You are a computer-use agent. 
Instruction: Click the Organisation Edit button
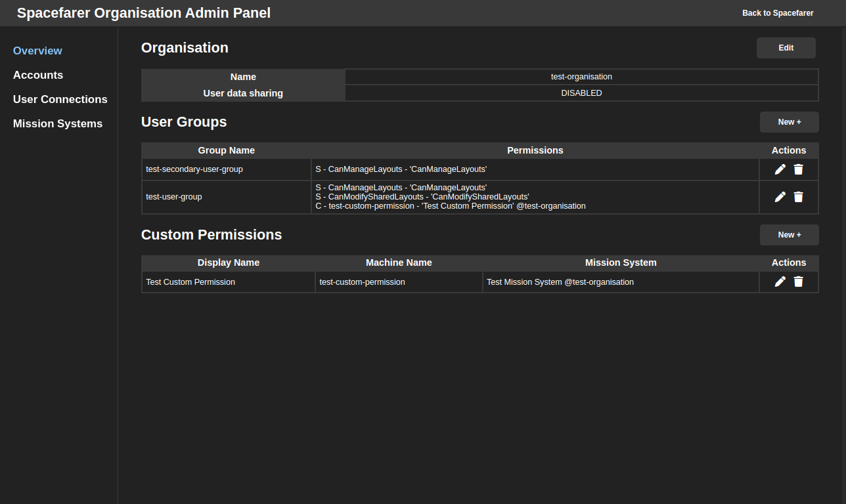(x=786, y=48)
